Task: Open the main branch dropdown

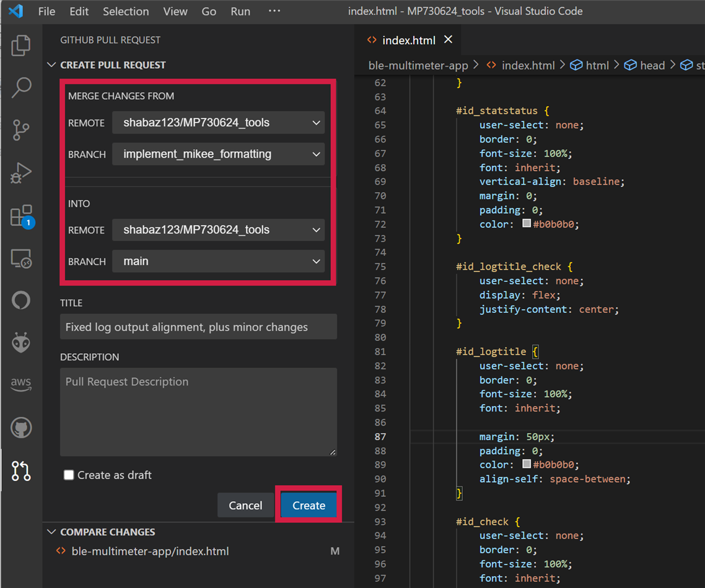Action: 218,261
